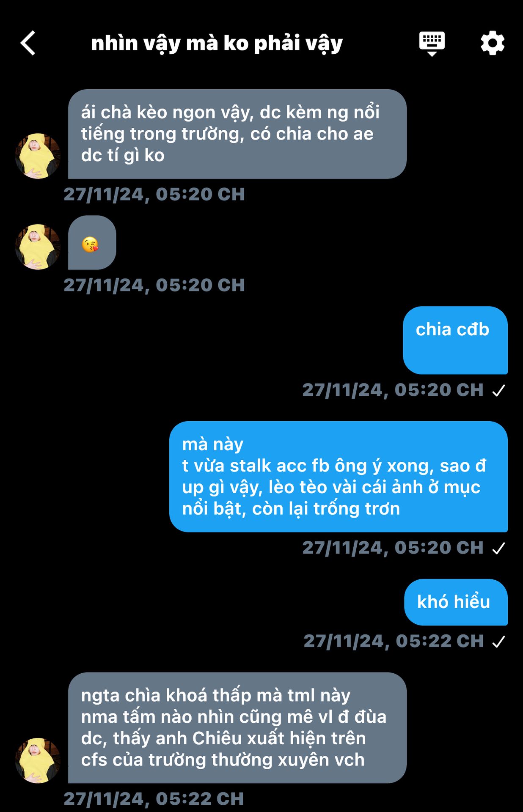Tap timestamp below the kiss emoji bubble
This screenshot has height=812, width=523.
pos(154,285)
